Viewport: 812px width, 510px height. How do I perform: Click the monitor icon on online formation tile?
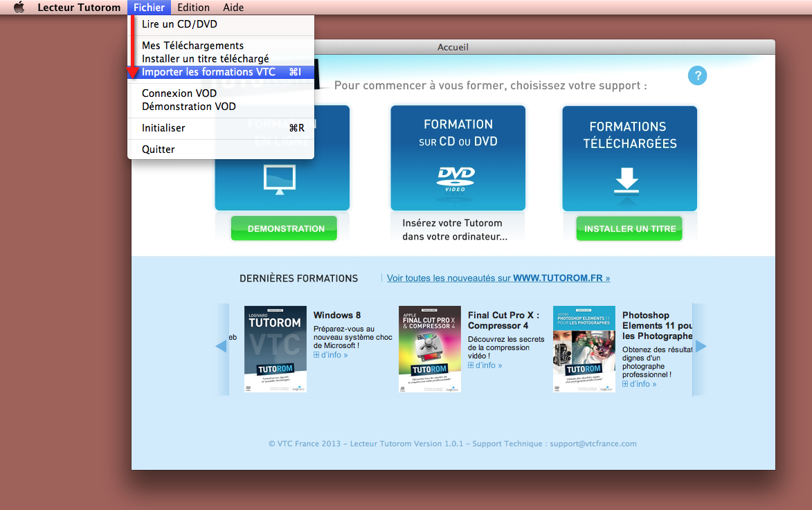pyautogui.click(x=280, y=179)
